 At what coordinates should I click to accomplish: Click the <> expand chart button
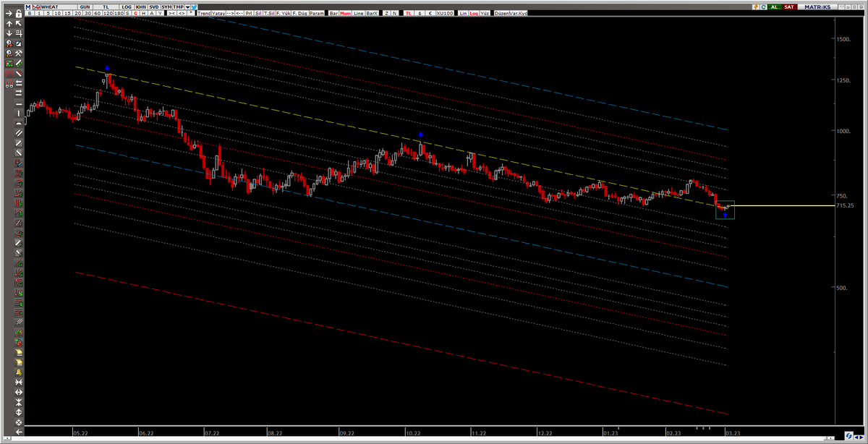[182, 14]
